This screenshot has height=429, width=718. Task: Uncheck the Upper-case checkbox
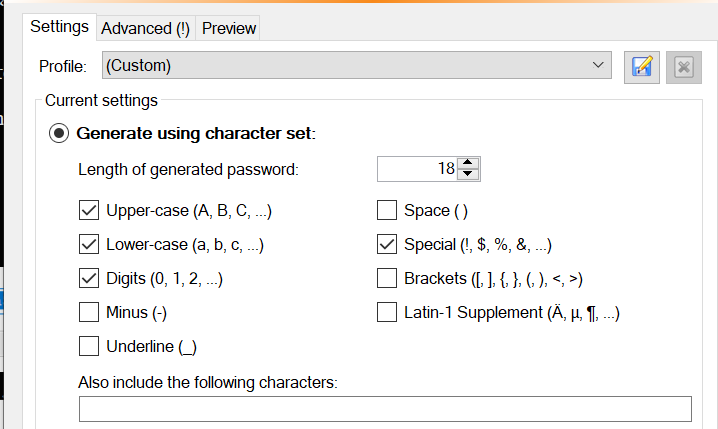[89, 211]
